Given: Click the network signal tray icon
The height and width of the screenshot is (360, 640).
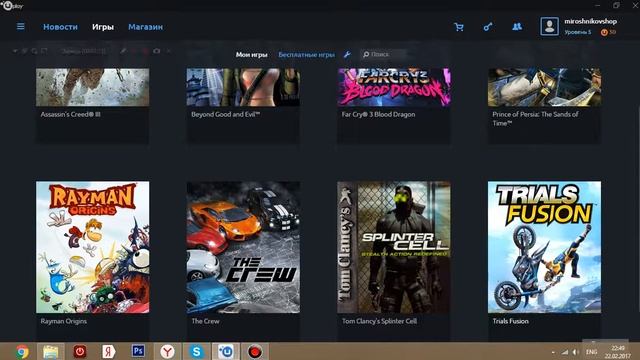Looking at the screenshot, I should click(x=565, y=352).
